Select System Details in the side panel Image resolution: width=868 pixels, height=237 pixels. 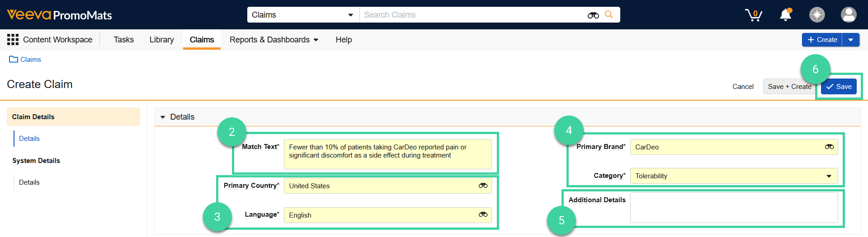tap(36, 161)
